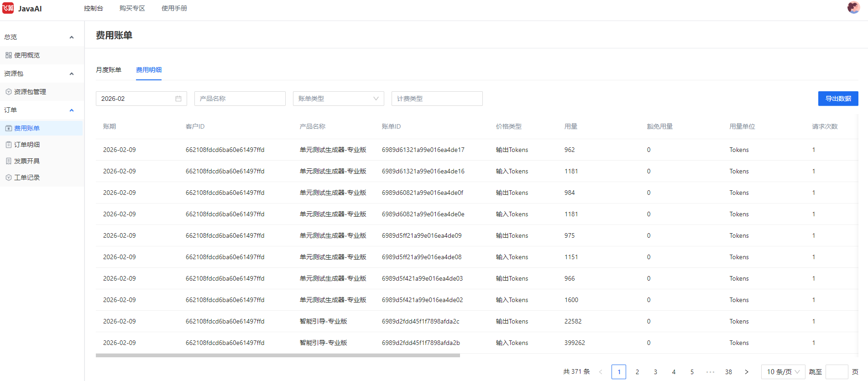Go to page 38

(728, 372)
